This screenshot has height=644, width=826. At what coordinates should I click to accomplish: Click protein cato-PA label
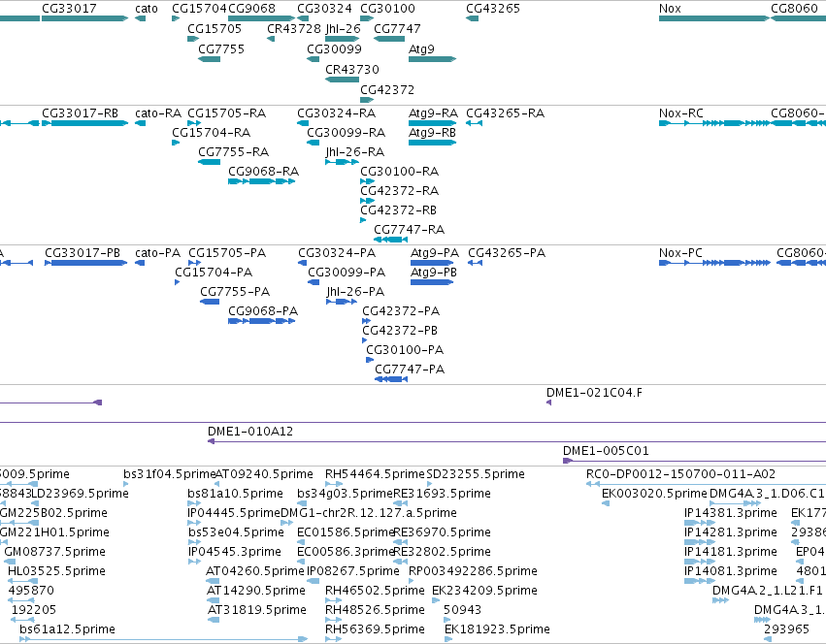coord(157,253)
